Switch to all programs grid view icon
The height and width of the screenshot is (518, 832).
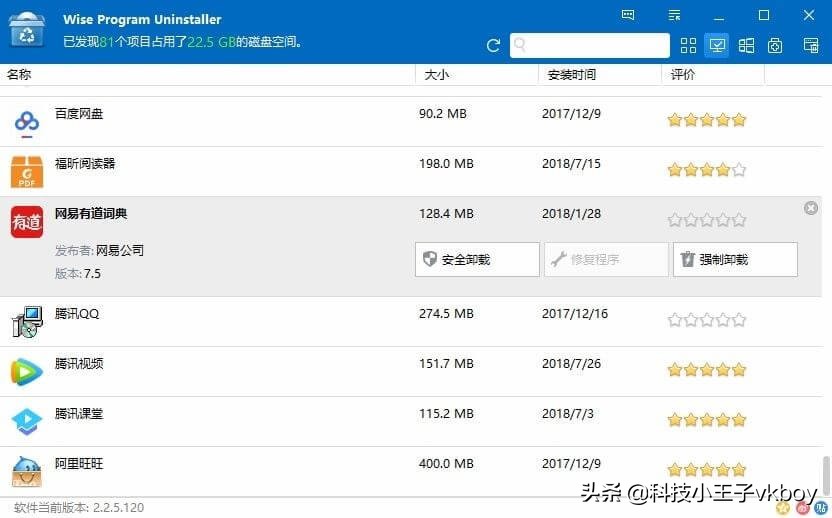coord(688,46)
